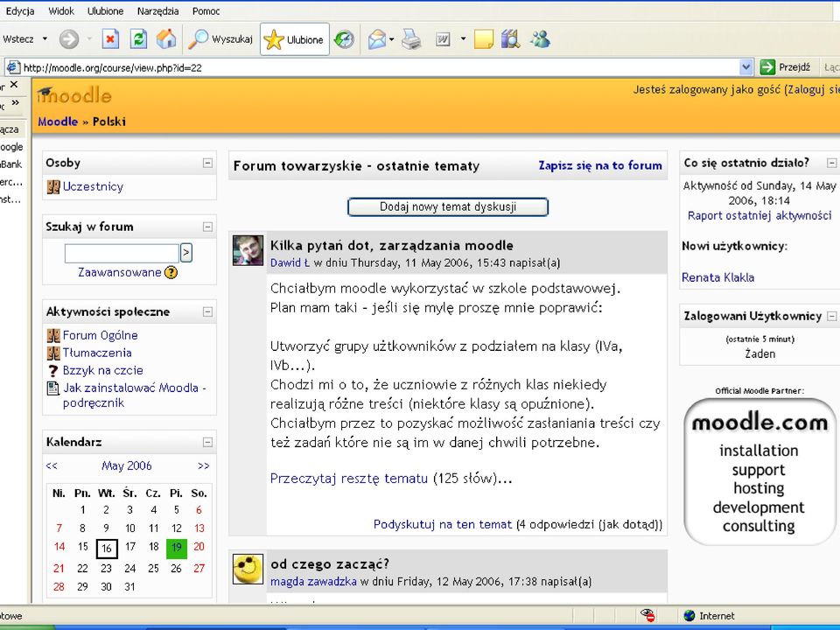Click the Moodle logo in header

pos(73,95)
